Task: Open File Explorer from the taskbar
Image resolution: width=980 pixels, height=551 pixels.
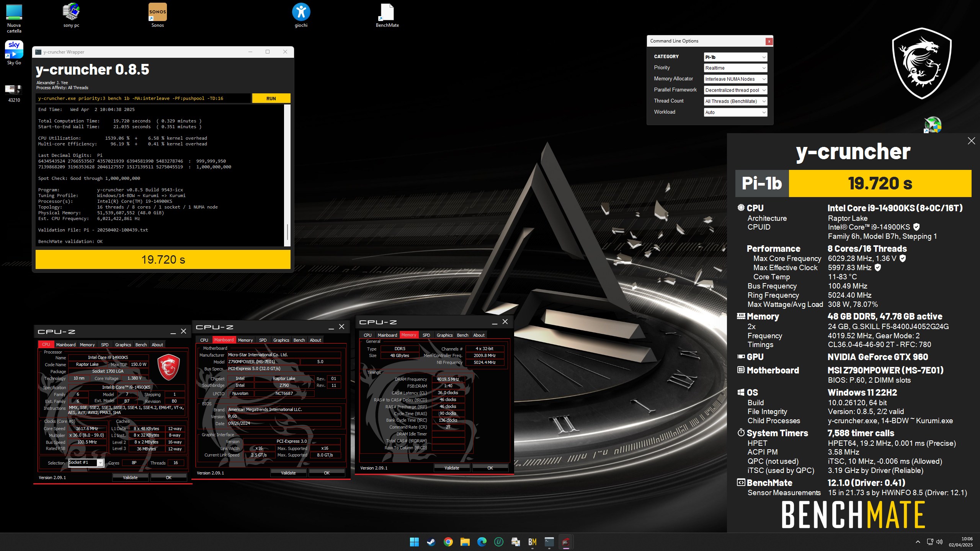Action: point(465,542)
